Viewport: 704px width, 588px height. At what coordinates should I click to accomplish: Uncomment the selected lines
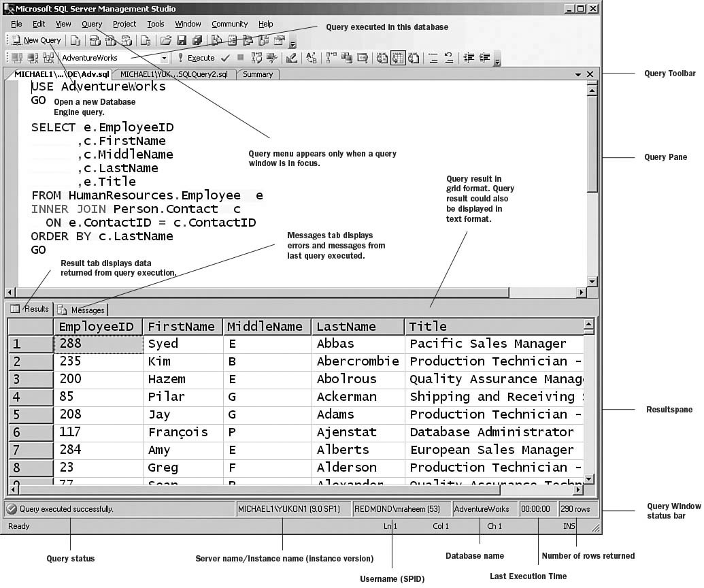point(449,58)
